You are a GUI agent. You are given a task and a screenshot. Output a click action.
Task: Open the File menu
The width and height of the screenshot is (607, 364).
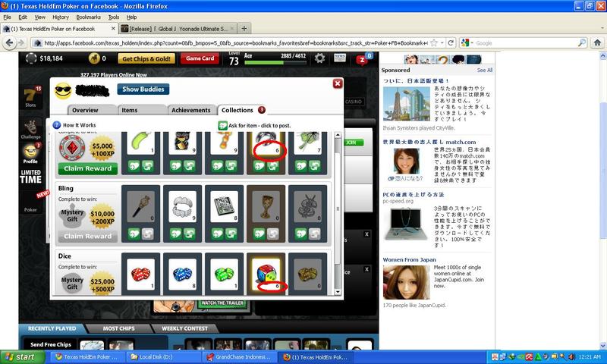[8, 17]
